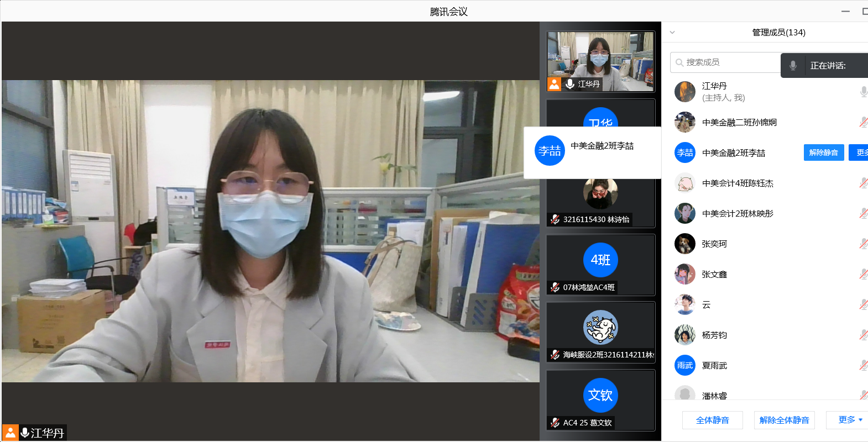Toggle mute for member 杨芳钧

pos(863,335)
